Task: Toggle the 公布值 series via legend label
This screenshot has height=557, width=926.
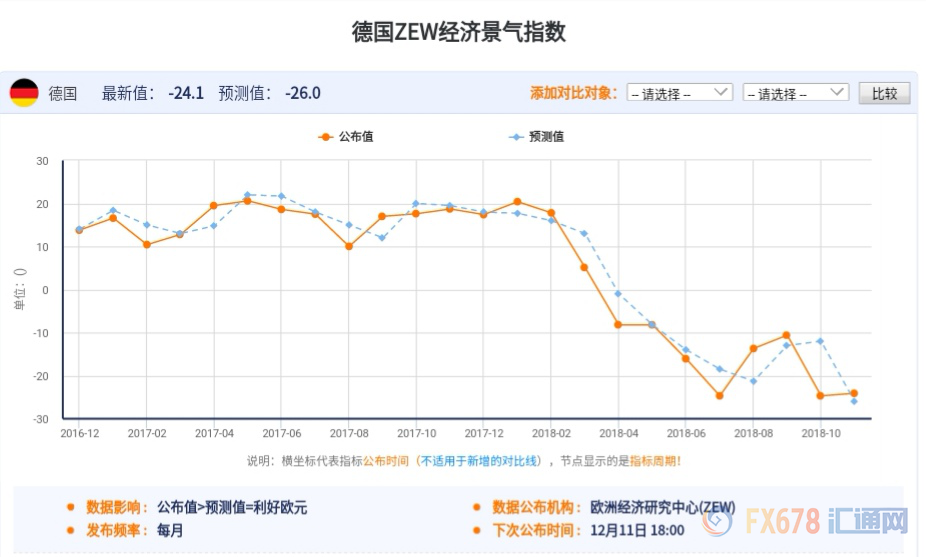Action: (x=356, y=137)
